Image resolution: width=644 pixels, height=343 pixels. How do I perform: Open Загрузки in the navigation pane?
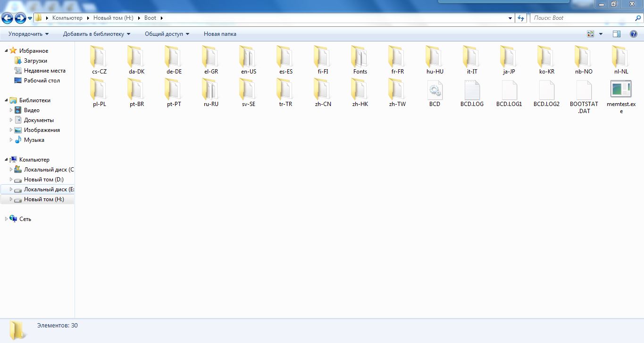click(35, 61)
